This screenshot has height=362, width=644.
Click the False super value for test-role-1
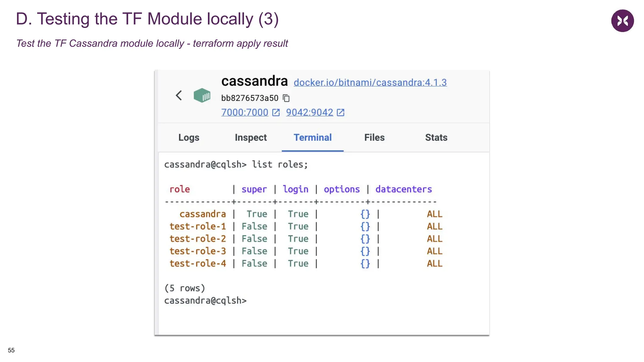coord(254,226)
